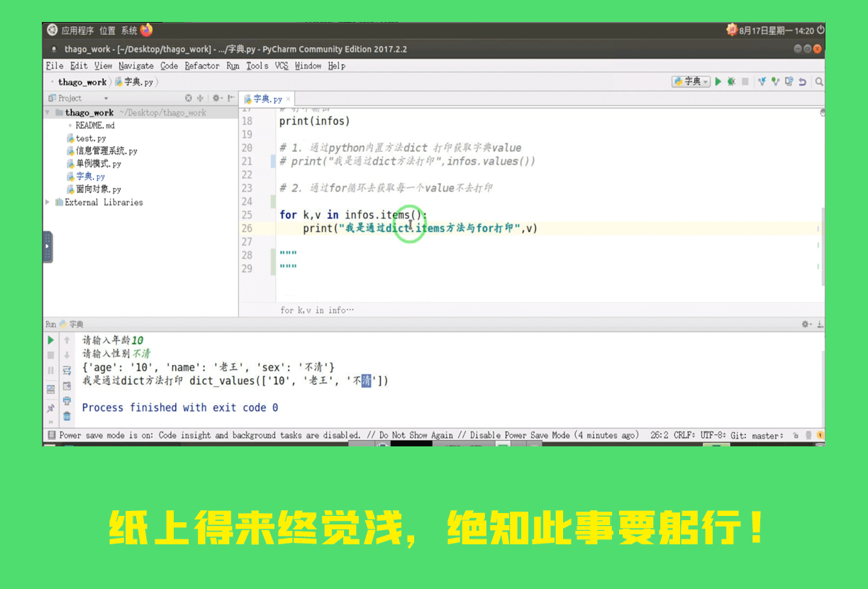Open the Navigate menu

[x=136, y=66]
